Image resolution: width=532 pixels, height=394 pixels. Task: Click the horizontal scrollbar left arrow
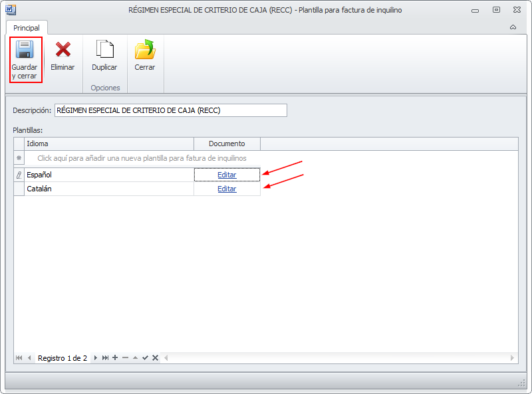click(x=166, y=357)
